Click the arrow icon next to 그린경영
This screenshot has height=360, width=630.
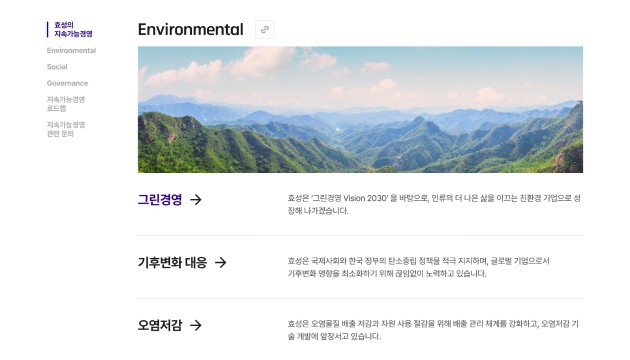[196, 200]
